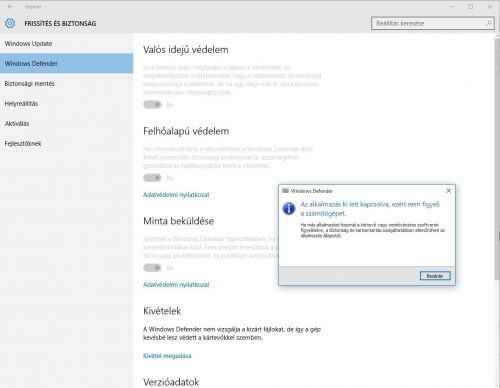The height and width of the screenshot is (388, 500).
Task: Close the Windows Defender dialog
Action: tap(449, 191)
